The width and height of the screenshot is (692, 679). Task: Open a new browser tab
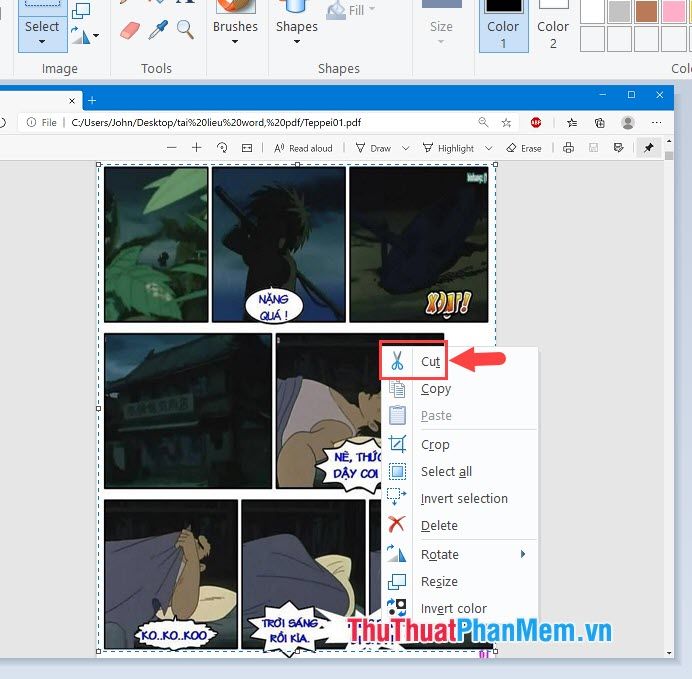click(x=92, y=101)
